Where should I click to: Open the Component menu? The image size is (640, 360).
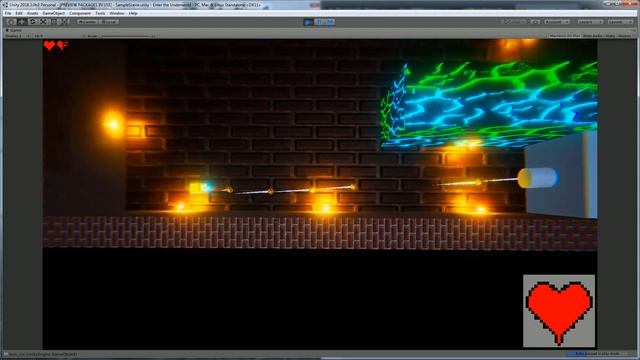[x=80, y=13]
